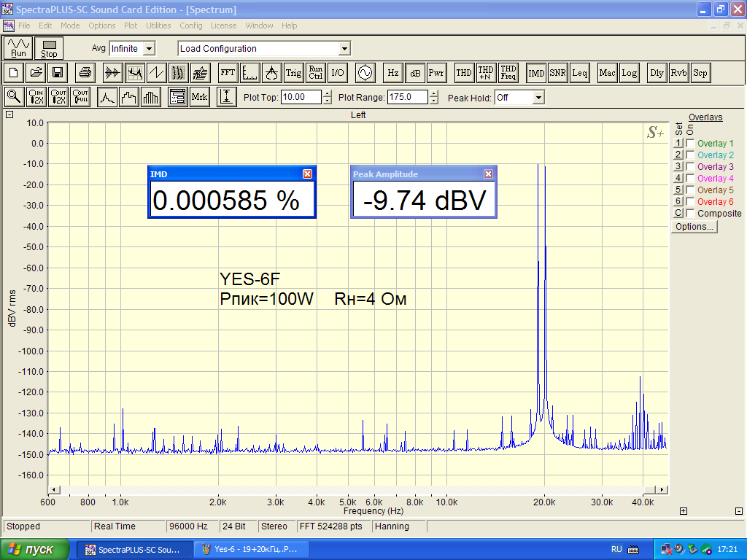Toggle the THD+N measurement
Image resolution: width=747 pixels, height=560 pixels.
pos(486,73)
